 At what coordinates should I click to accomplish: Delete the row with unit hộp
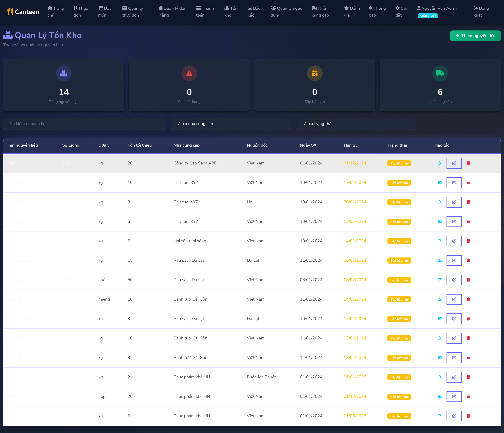tap(468, 396)
